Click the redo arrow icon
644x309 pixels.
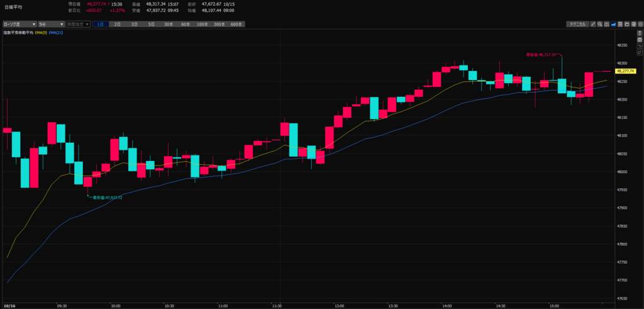[640, 53]
